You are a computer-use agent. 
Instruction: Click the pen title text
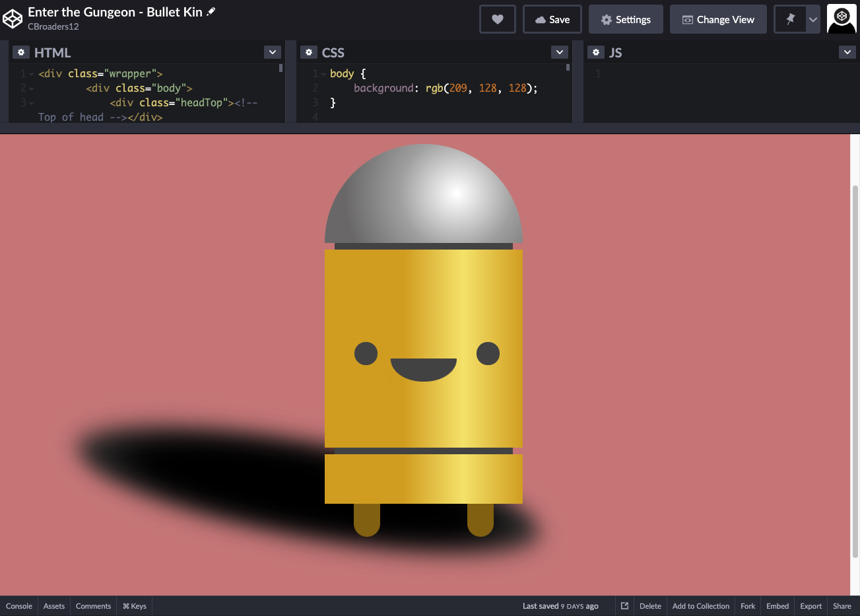115,12
